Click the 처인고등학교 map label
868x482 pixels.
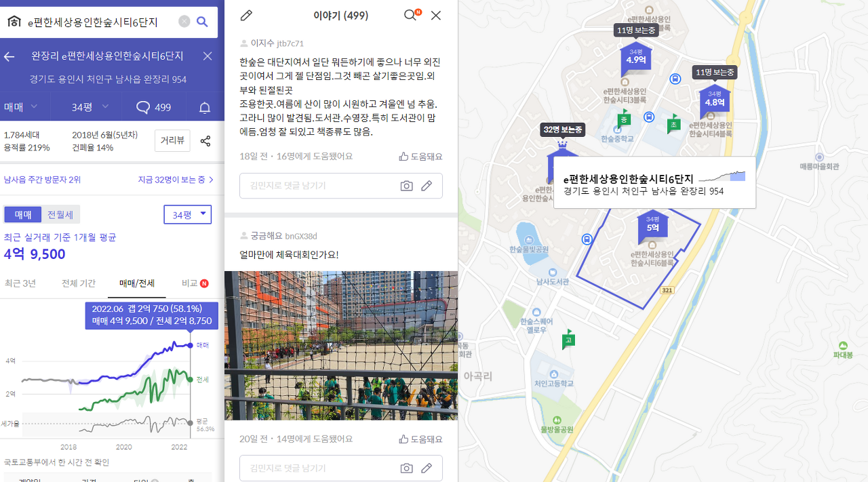(554, 383)
